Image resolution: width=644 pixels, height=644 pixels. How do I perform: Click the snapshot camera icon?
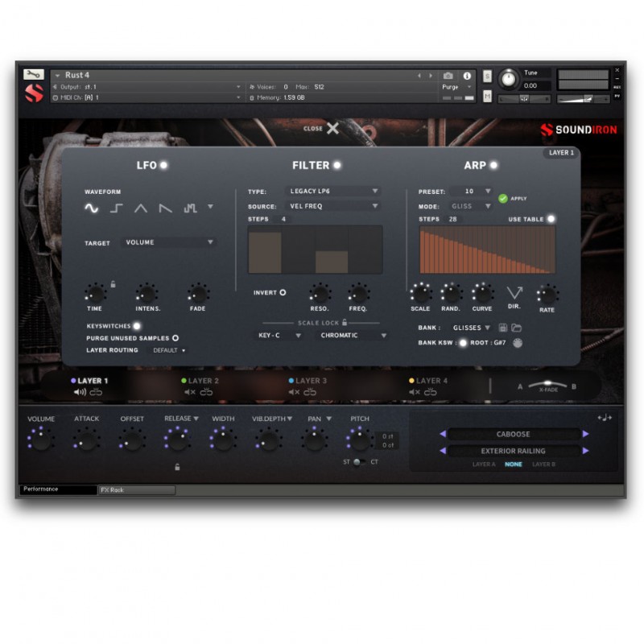pos(448,76)
